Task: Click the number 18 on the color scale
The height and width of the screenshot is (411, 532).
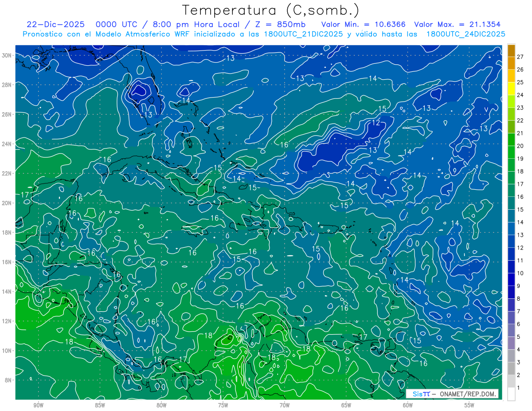Action: click(520, 171)
